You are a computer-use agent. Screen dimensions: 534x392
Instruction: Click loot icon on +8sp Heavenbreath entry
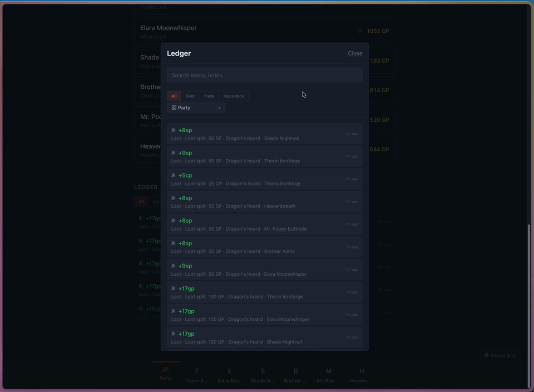click(174, 198)
